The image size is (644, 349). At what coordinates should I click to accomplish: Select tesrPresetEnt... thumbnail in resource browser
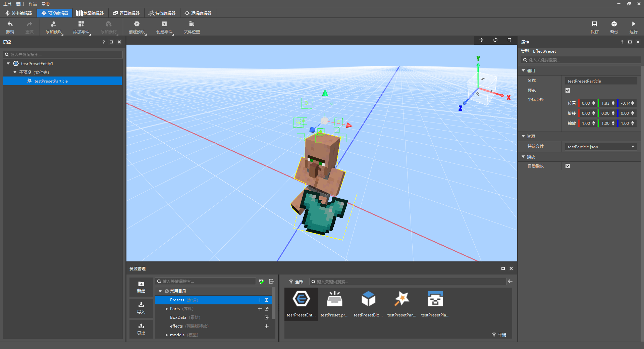click(x=301, y=304)
